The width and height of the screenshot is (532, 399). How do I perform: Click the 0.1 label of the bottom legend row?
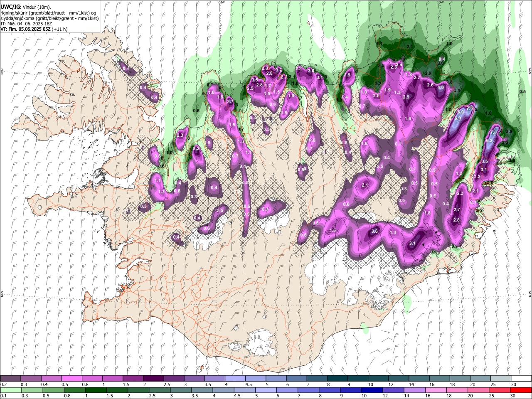point(3,396)
